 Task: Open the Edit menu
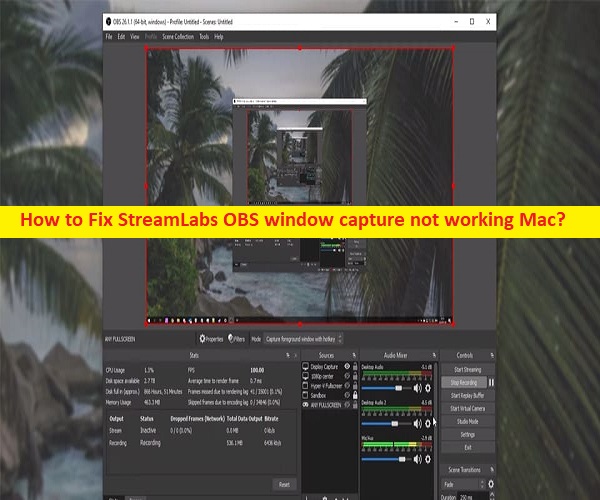121,37
